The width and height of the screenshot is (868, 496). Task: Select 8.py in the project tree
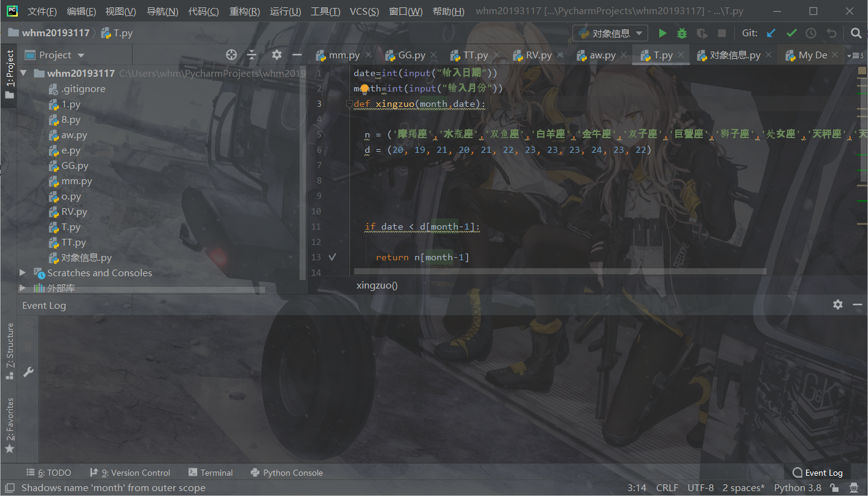coord(71,119)
